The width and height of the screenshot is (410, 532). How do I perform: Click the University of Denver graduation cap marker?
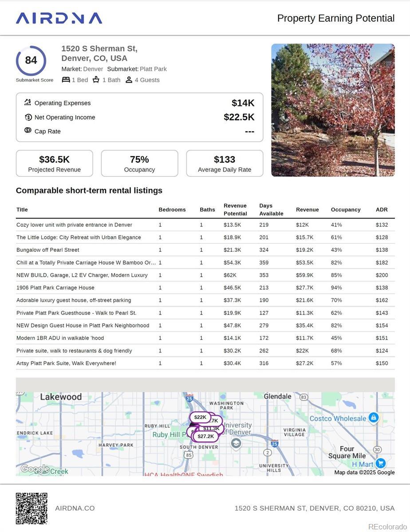pyautogui.click(x=236, y=443)
